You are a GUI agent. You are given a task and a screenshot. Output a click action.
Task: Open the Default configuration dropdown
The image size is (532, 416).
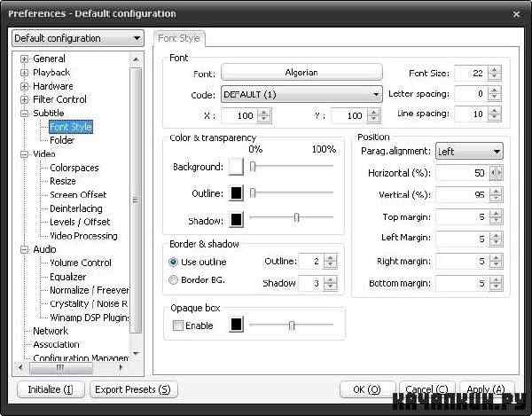(x=78, y=38)
